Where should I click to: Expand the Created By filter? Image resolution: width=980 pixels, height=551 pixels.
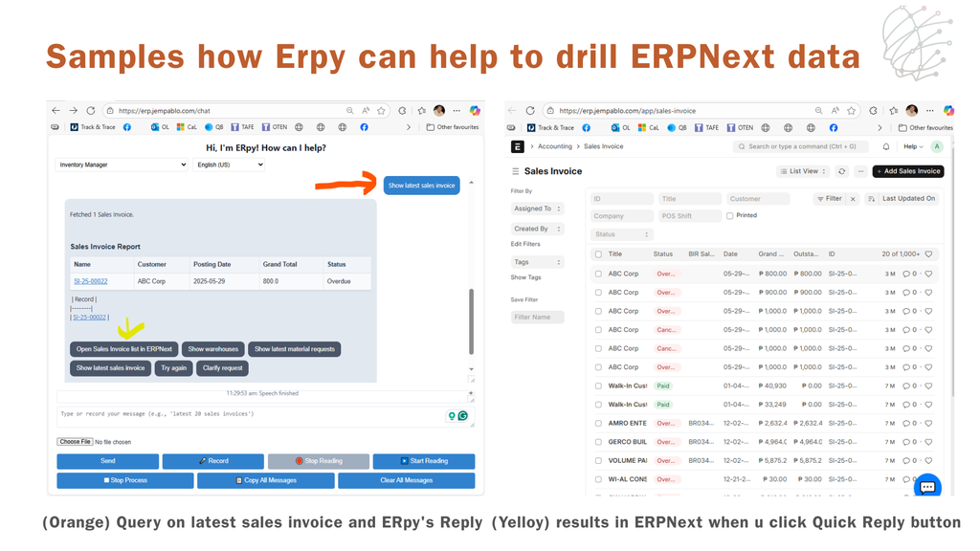click(538, 229)
